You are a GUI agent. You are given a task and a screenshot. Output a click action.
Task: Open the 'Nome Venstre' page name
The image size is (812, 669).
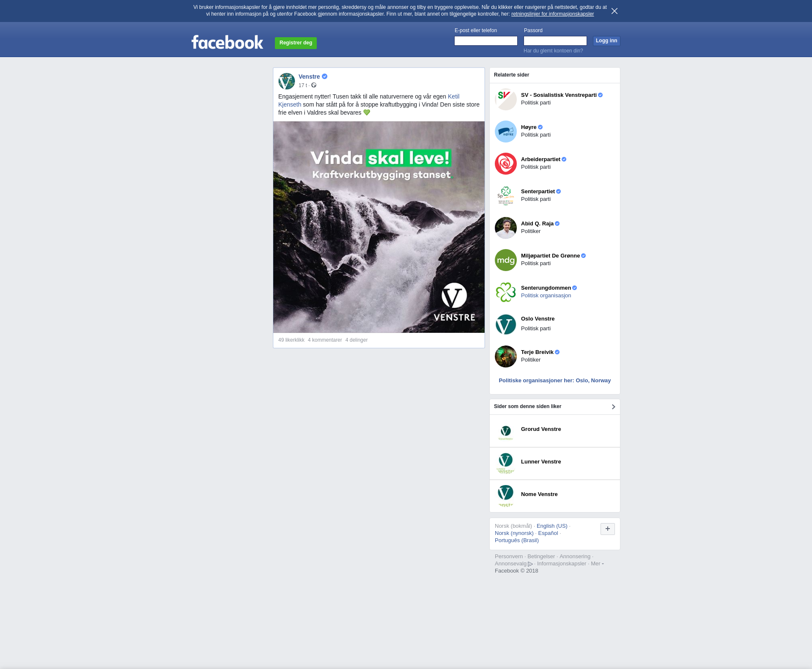click(x=539, y=494)
